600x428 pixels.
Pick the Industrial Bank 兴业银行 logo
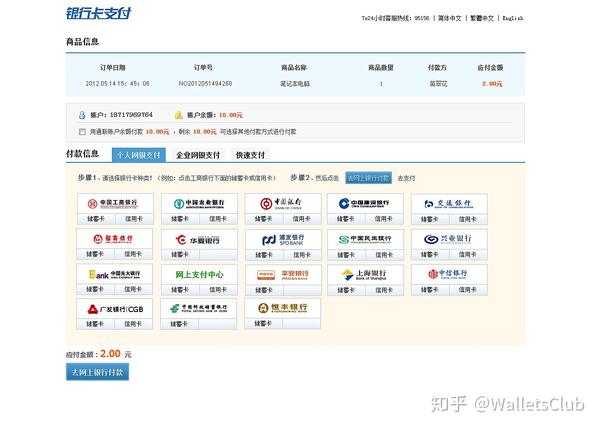pyautogui.click(x=448, y=239)
